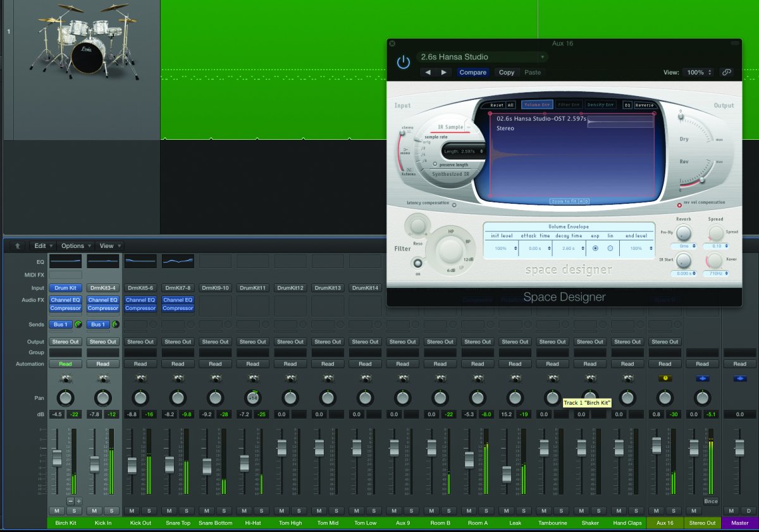This screenshot has height=532, width=759.
Task: Select exp radio button in Volume Envelope
Action: tap(595, 249)
